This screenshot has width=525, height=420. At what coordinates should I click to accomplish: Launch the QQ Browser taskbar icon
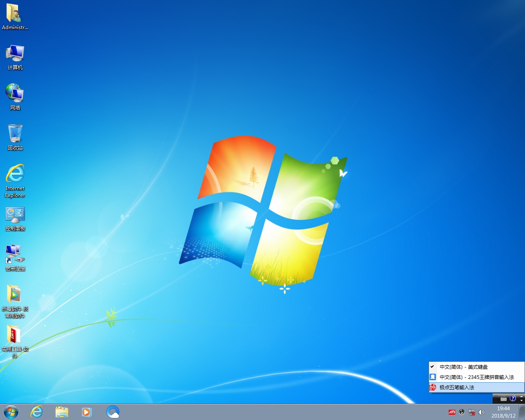click(112, 412)
